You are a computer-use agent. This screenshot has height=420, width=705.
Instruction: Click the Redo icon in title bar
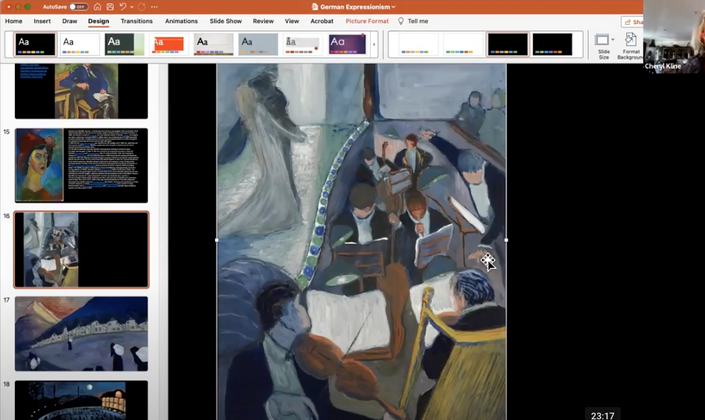coord(142,7)
